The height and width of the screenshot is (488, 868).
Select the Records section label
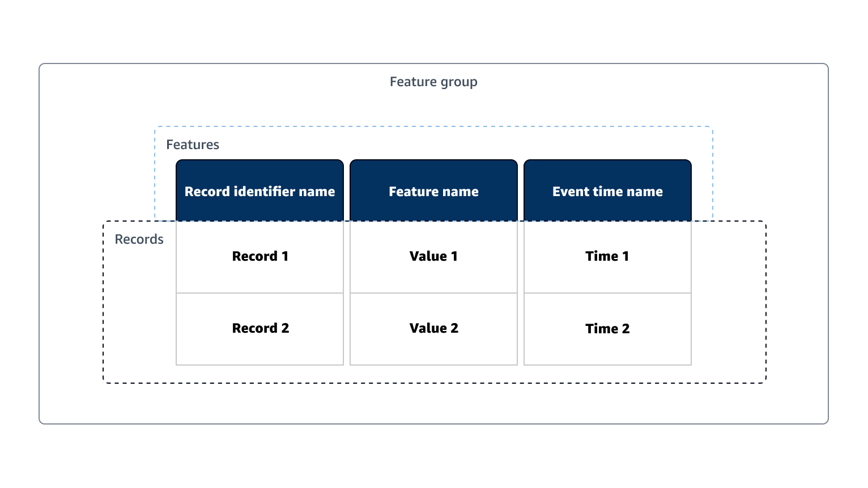(139, 240)
